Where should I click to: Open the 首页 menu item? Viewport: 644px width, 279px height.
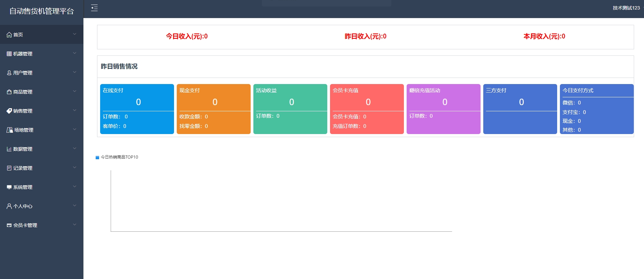(42, 34)
